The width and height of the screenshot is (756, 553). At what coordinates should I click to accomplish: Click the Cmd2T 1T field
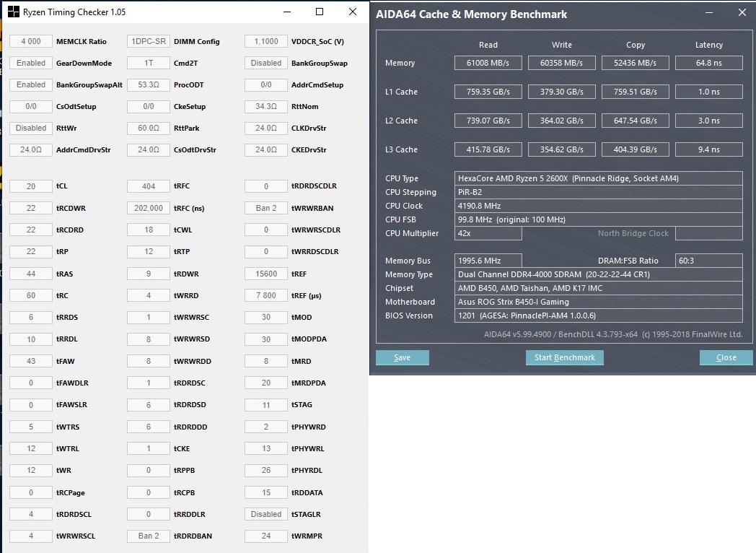tap(149, 64)
